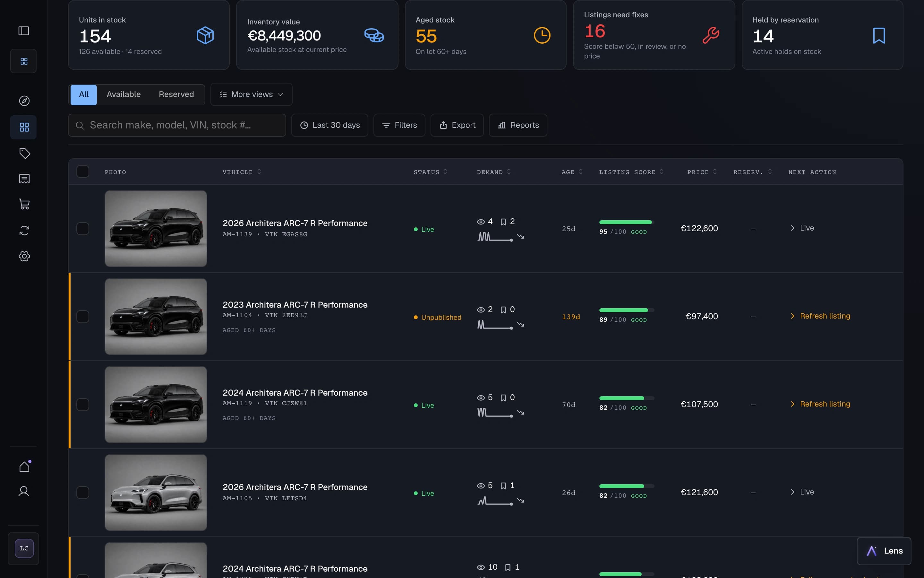Click Refresh listing for AM-1119
This screenshot has height=578, width=924.
[x=820, y=404]
